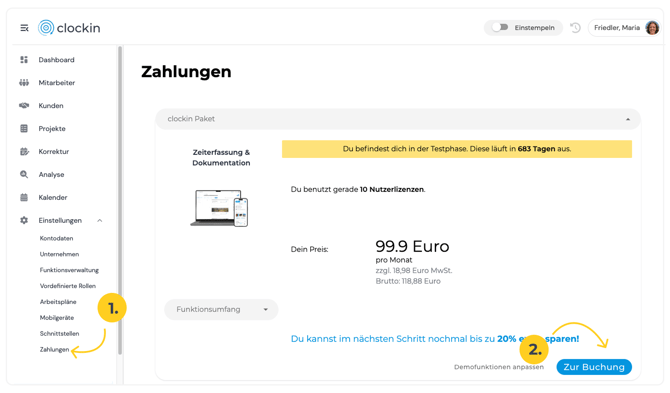Open Zahlungen settings

point(54,349)
